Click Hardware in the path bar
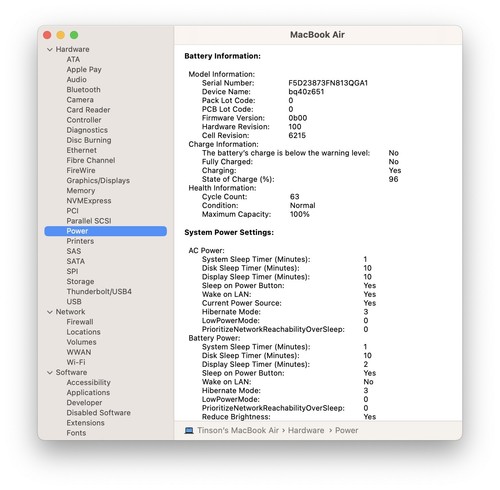500x490 pixels. [306, 430]
